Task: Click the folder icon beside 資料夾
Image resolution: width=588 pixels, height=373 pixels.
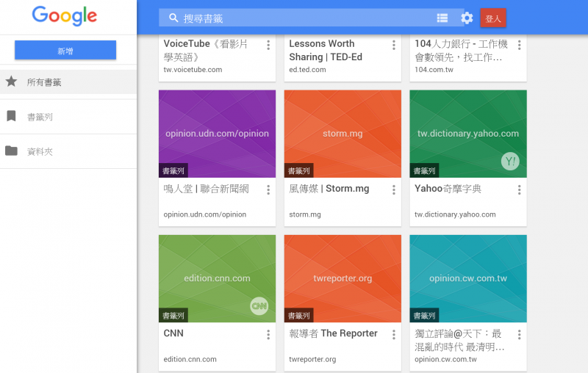Action: click(x=11, y=151)
